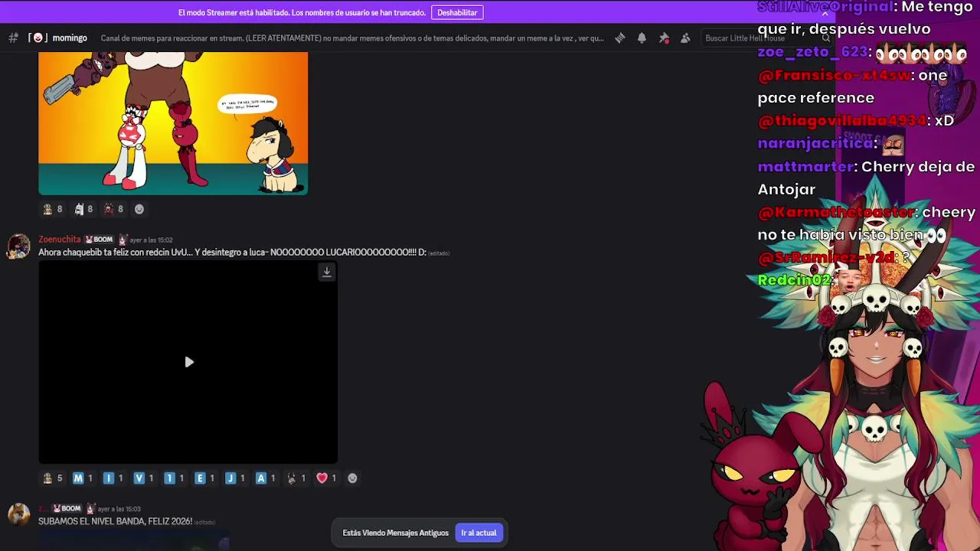Click the message text Ahora chaquebib ta feliz
The height and width of the screenshot is (551, 980).
click(232, 253)
